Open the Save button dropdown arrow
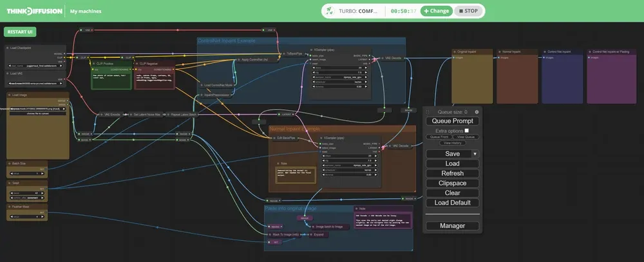The width and height of the screenshot is (644, 262). 475,154
